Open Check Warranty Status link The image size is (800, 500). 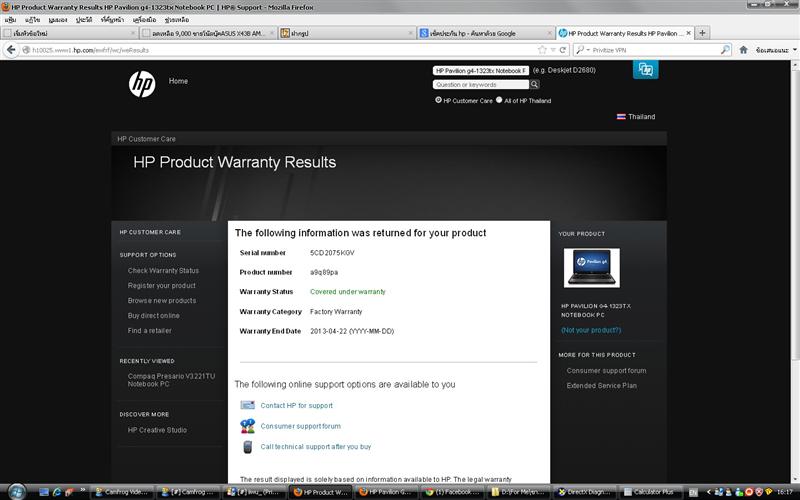click(x=163, y=270)
